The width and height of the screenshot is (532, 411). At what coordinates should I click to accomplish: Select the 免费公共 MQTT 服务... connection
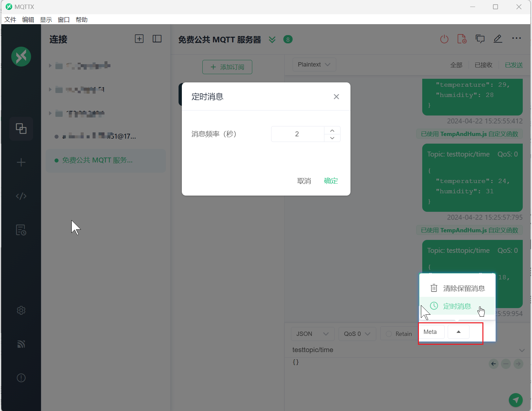click(106, 160)
